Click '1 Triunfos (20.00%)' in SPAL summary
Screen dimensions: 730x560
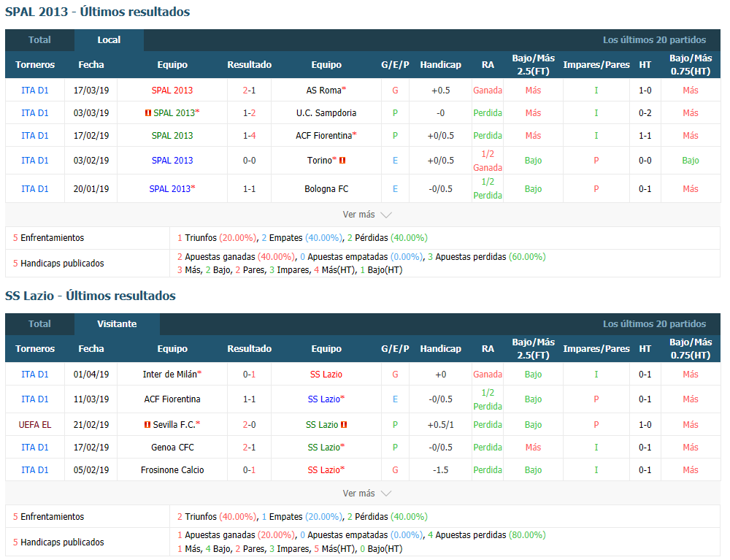pyautogui.click(x=217, y=238)
